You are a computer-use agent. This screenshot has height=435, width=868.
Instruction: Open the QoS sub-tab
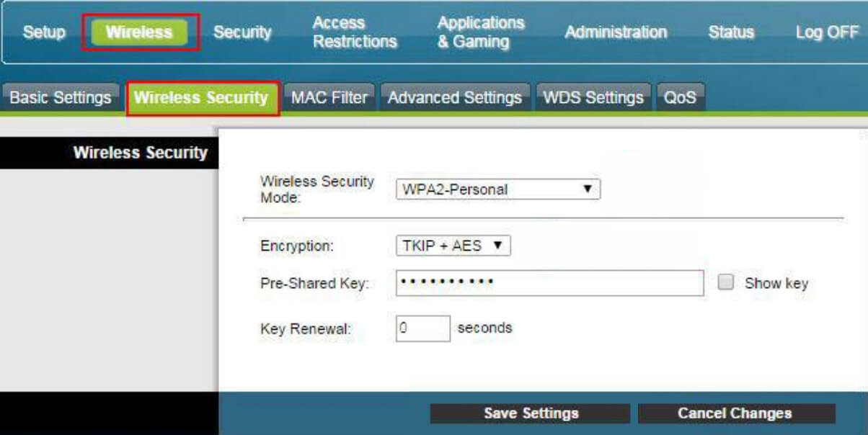[680, 98]
